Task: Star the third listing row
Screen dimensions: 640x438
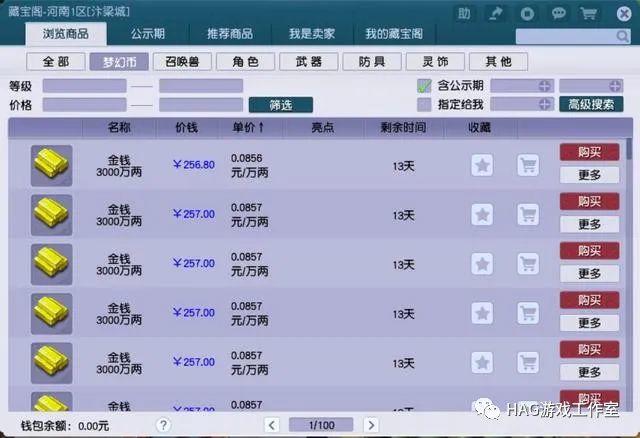Action: click(482, 264)
